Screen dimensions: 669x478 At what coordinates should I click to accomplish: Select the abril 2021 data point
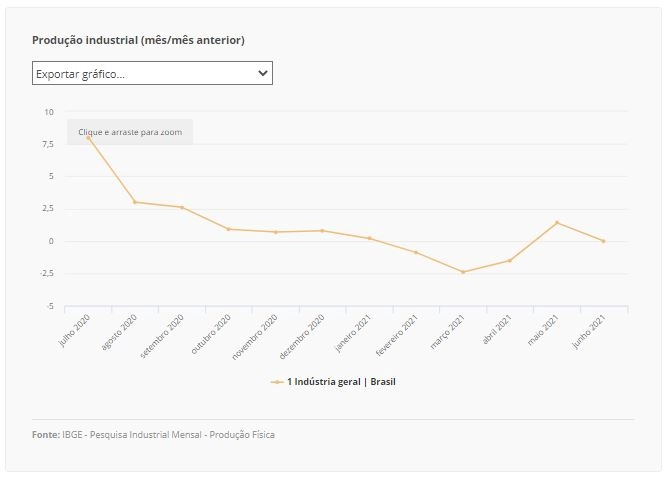point(510,260)
